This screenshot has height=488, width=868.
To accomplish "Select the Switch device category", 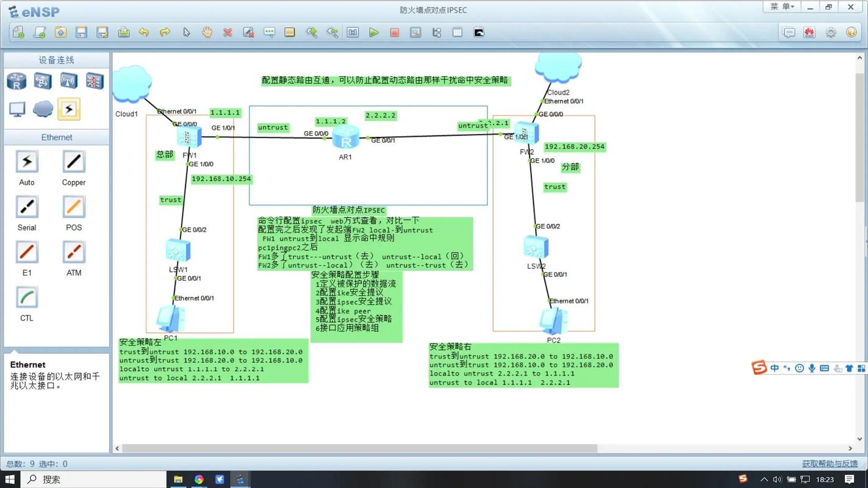I will (x=43, y=81).
